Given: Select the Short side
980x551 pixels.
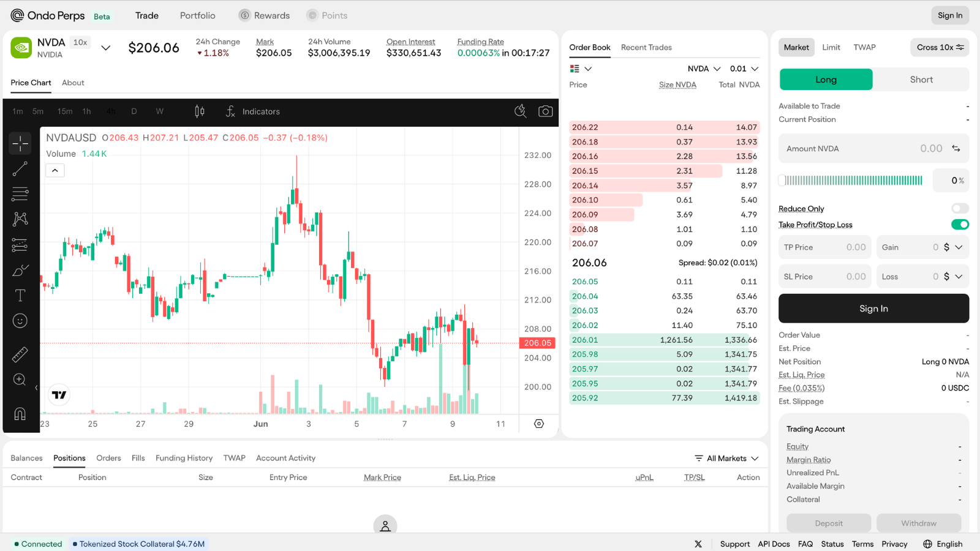Looking at the screenshot, I should coord(921,80).
